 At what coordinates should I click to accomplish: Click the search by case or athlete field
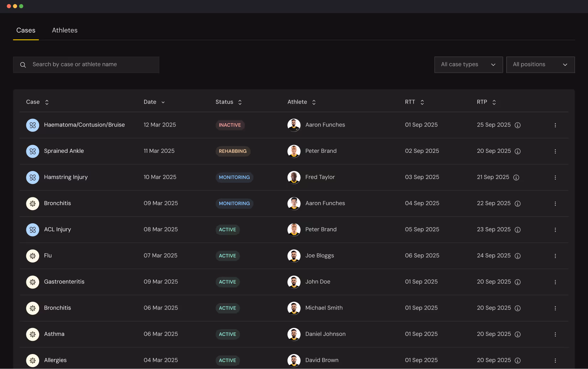coord(86,64)
